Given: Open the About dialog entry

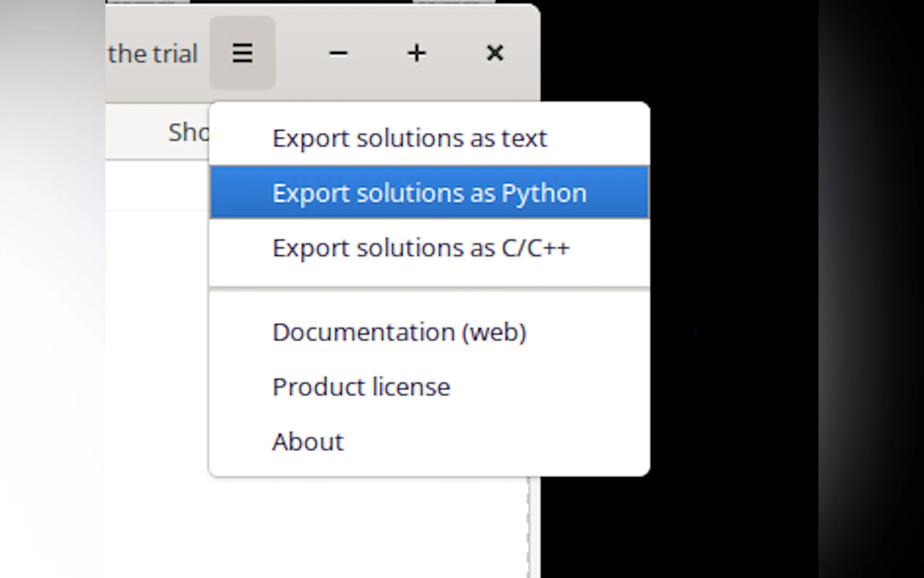Looking at the screenshot, I should point(308,442).
